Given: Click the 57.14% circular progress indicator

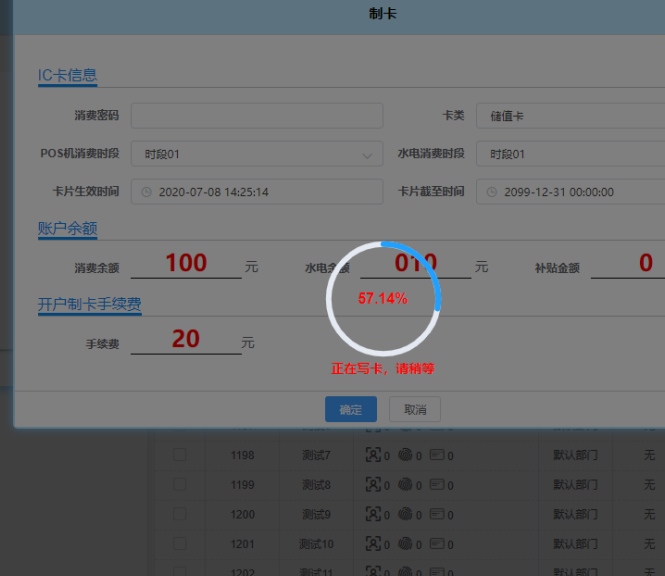Looking at the screenshot, I should [x=383, y=299].
